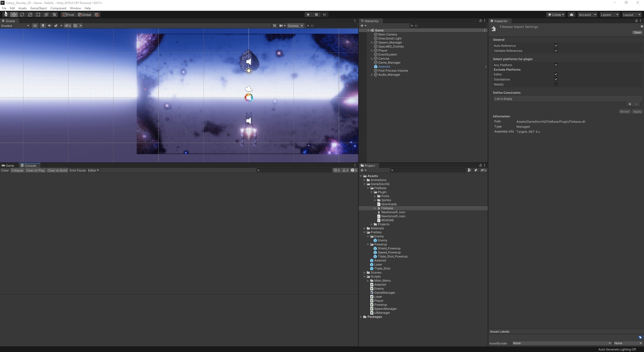Toggle hidden packages count in Project

(x=484, y=170)
